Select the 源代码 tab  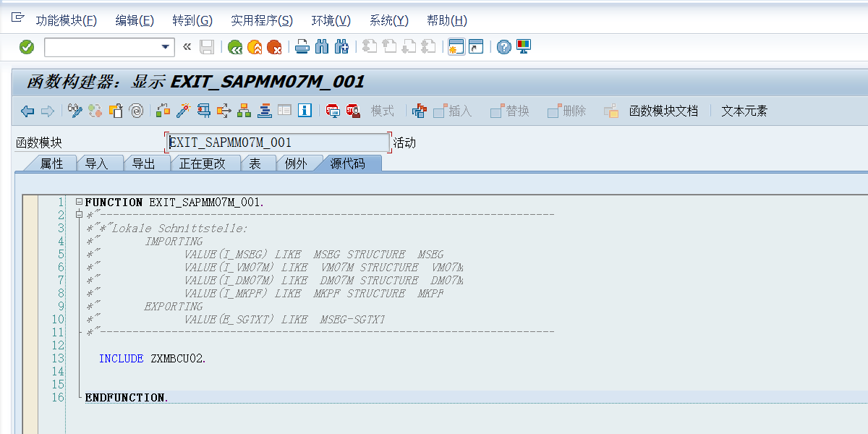point(347,163)
